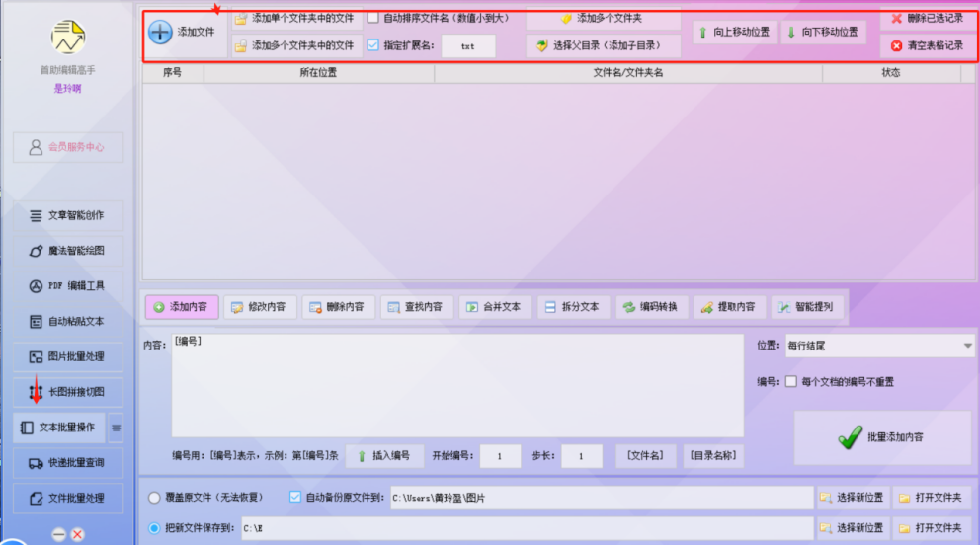Open File Batch Processing in sidebar
This screenshot has width=980, height=545.
[68, 499]
